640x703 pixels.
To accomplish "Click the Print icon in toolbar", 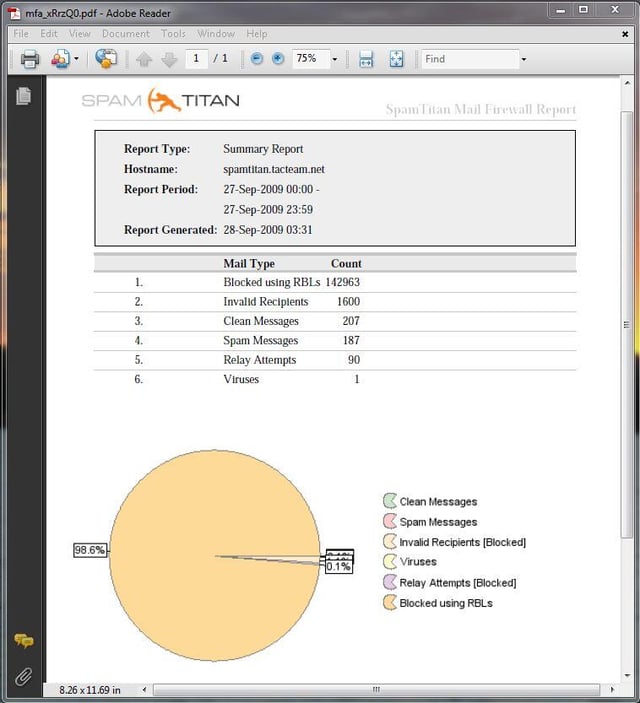I will 30,59.
